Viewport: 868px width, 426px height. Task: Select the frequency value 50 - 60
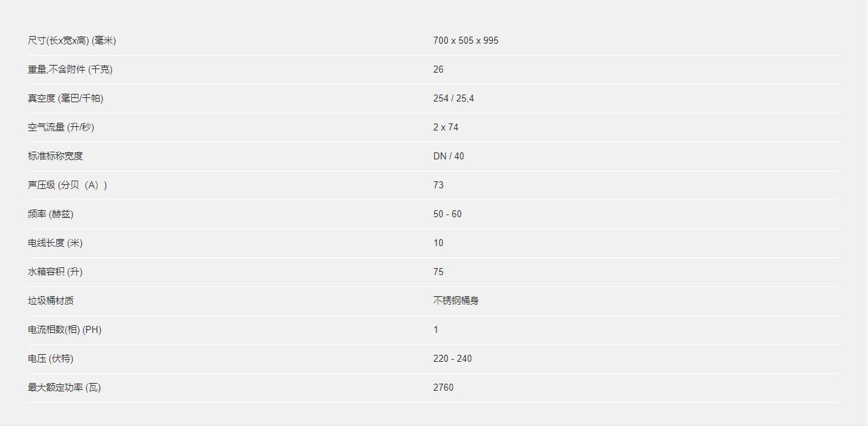[448, 214]
